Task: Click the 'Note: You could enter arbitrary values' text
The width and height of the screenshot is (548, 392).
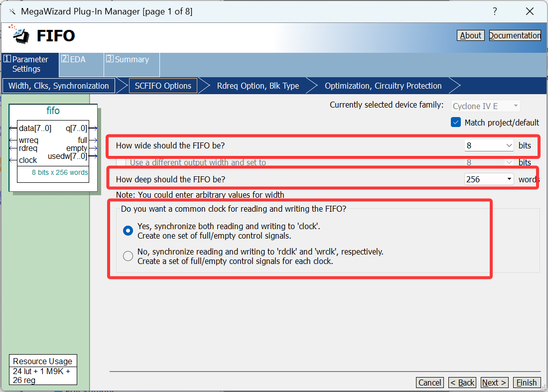Action: 200,195
